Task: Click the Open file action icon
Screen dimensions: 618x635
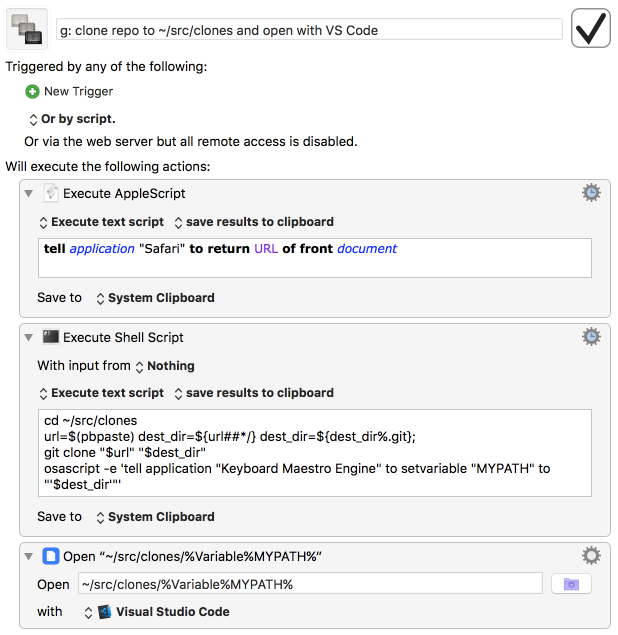Action: pos(50,556)
